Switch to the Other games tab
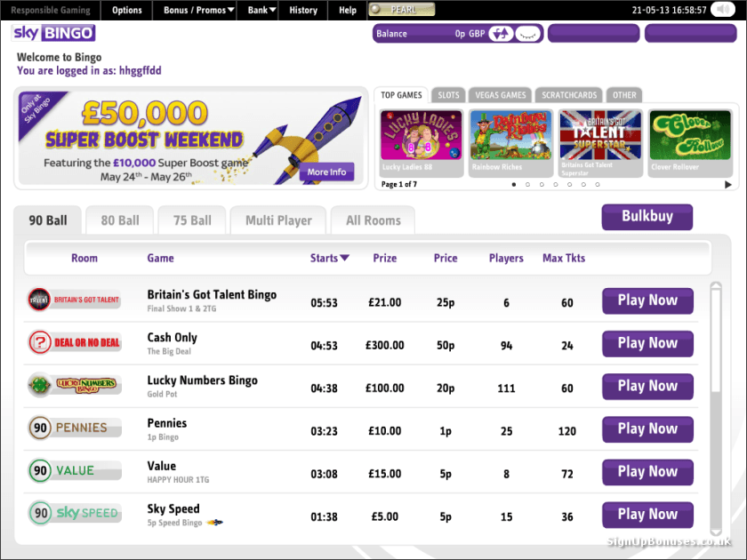The height and width of the screenshot is (560, 747). [624, 95]
